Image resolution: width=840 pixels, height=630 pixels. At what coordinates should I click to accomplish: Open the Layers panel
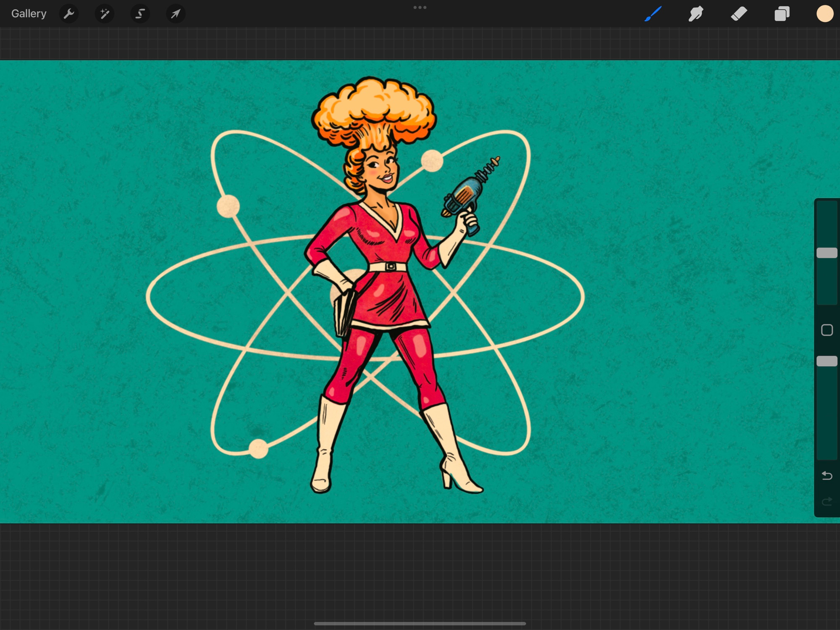pyautogui.click(x=782, y=14)
